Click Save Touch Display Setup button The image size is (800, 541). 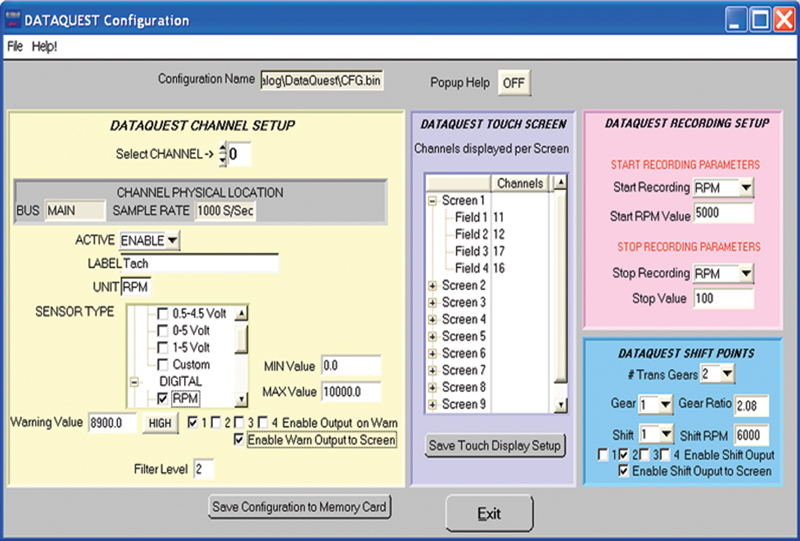[x=495, y=446]
